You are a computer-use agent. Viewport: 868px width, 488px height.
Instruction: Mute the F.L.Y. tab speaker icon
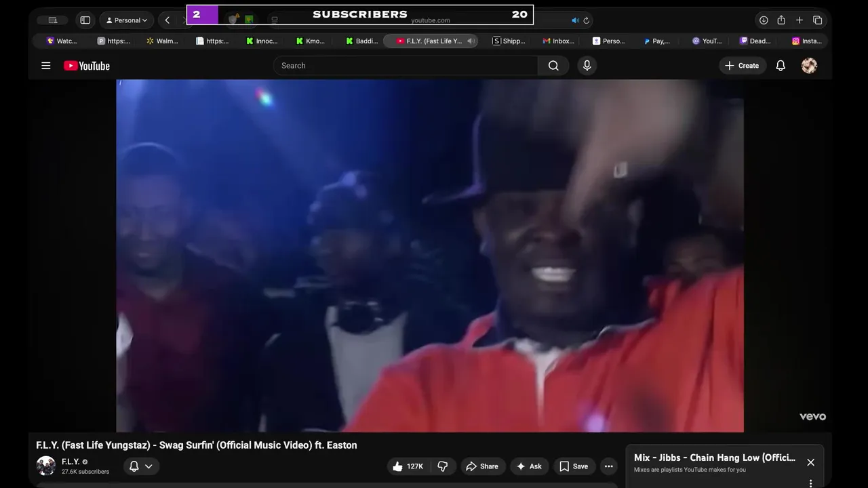471,41
